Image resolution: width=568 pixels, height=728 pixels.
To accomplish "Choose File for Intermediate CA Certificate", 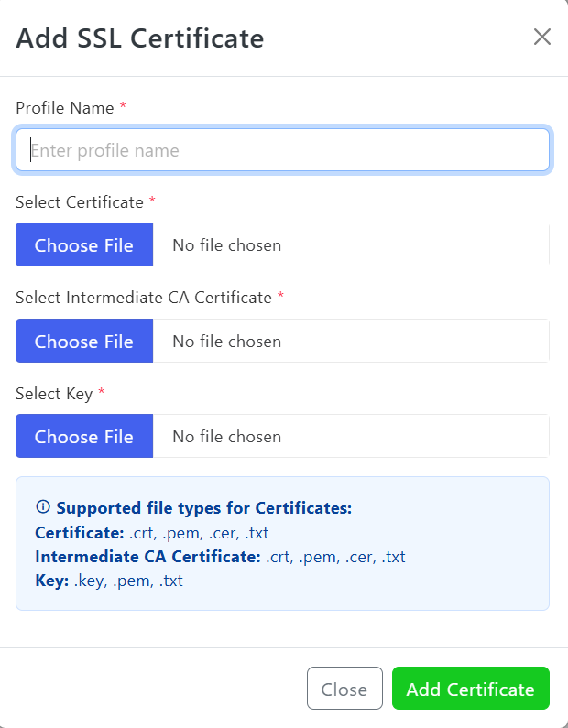I will (x=84, y=342).
